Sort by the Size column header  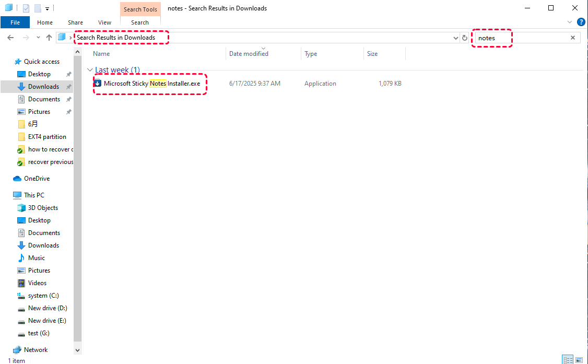(372, 54)
